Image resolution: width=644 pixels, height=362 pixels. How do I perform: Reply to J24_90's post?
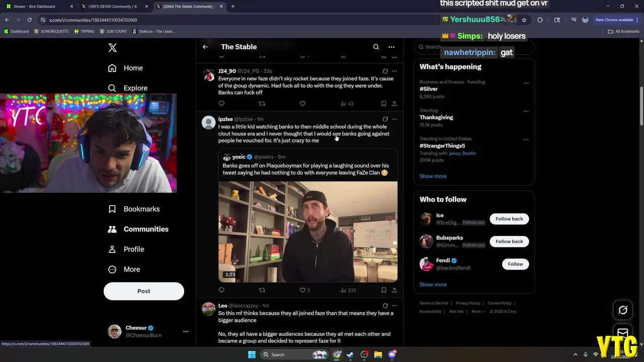[x=221, y=104]
